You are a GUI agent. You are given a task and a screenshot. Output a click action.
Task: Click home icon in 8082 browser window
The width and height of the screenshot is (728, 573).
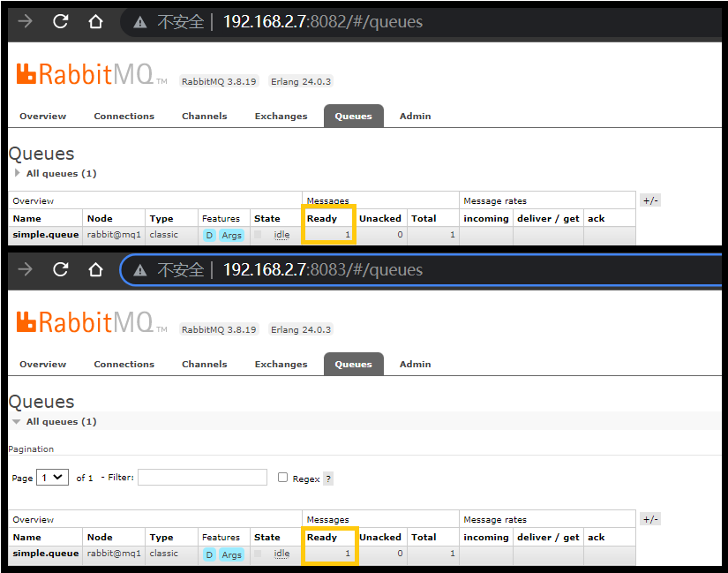(95, 21)
